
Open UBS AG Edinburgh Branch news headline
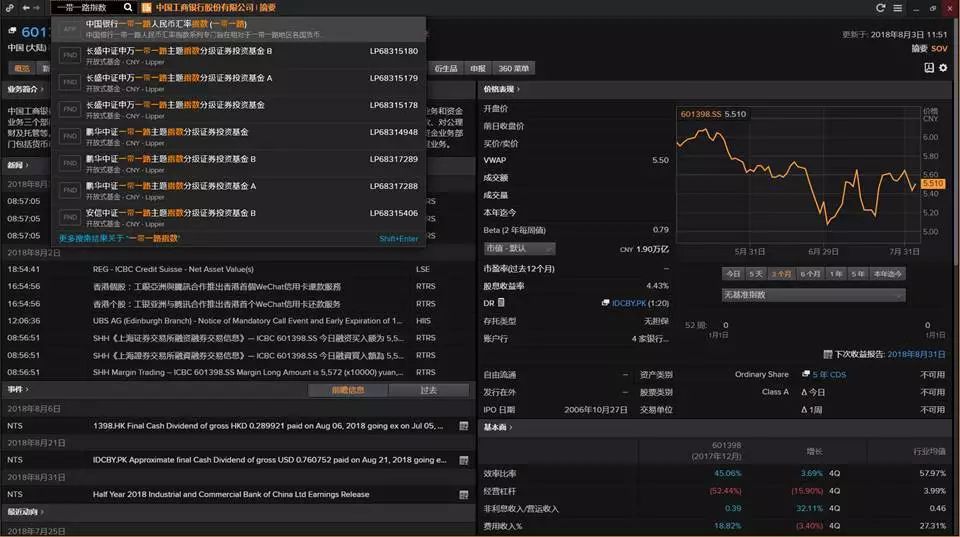[248, 320]
